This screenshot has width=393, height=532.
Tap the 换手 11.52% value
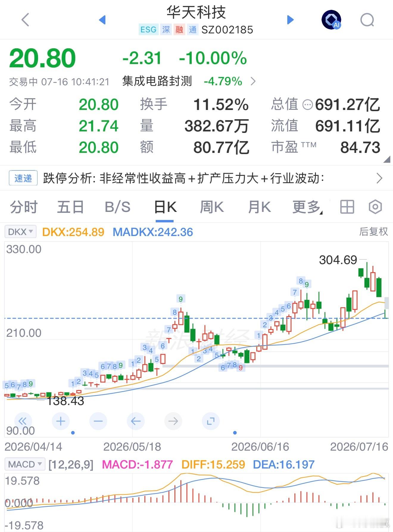pos(221,105)
